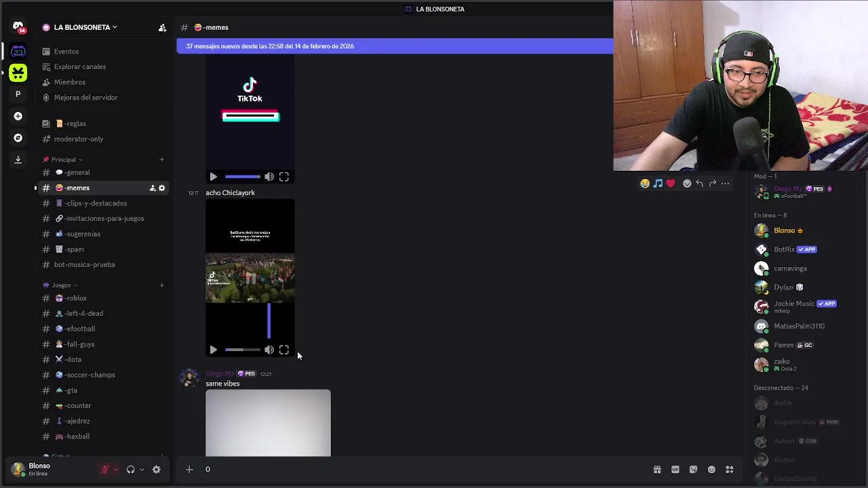The image size is (868, 488).
Task: Open the bot-musica-prueba channel
Action: pyautogui.click(x=84, y=264)
